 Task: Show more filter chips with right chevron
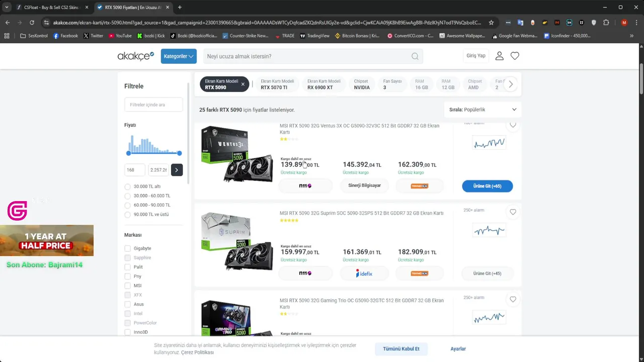(x=511, y=84)
